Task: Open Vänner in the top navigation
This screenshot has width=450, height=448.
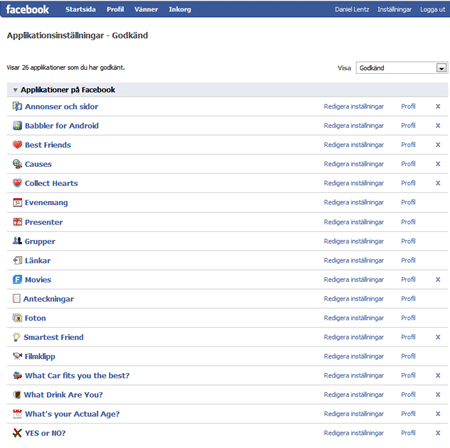Action: coord(146,9)
